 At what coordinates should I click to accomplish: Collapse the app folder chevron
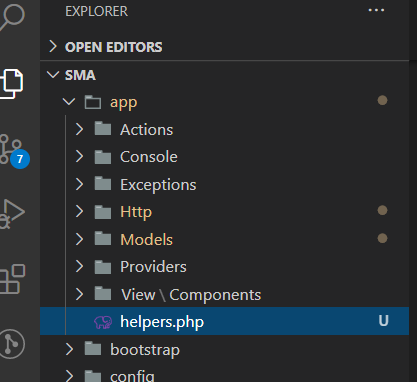(69, 102)
